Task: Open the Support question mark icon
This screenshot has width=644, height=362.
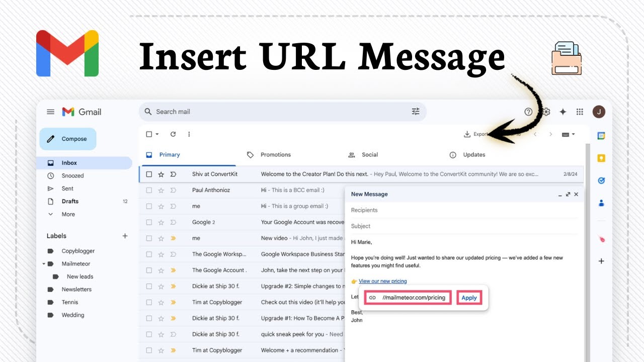Action: click(528, 112)
